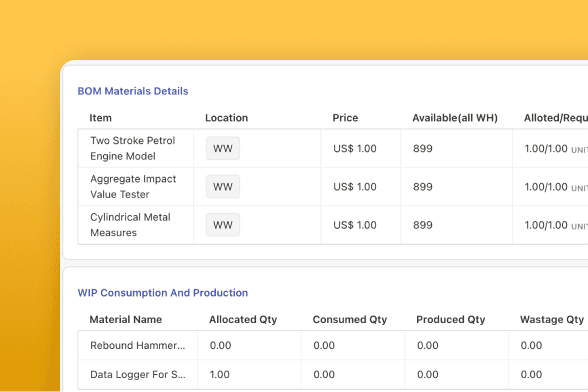
Task: Open BOM Materials Details heading
Action: pos(133,91)
